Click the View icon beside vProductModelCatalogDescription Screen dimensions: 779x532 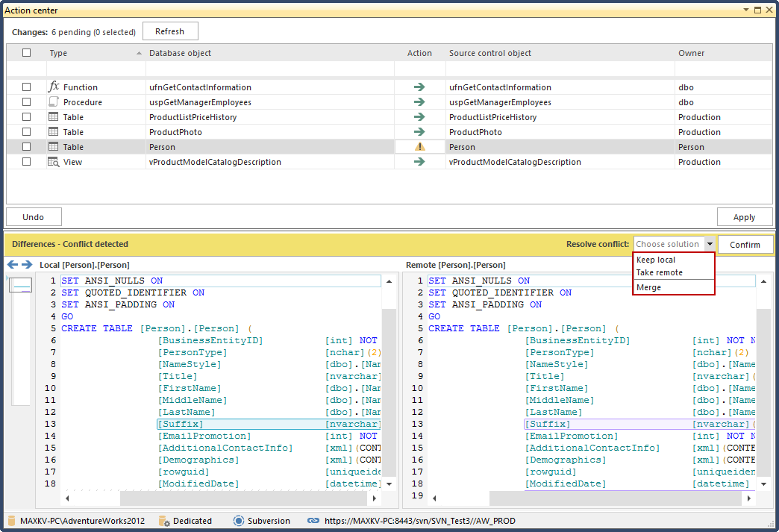pyautogui.click(x=53, y=161)
